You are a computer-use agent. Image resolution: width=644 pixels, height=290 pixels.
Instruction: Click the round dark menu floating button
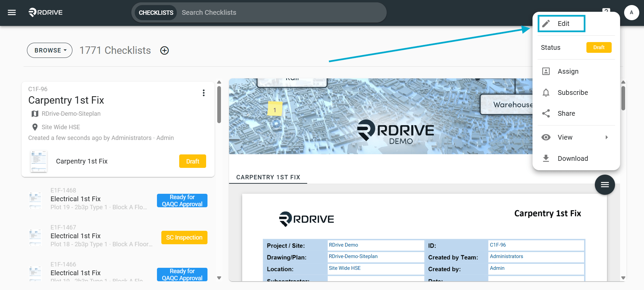605,184
